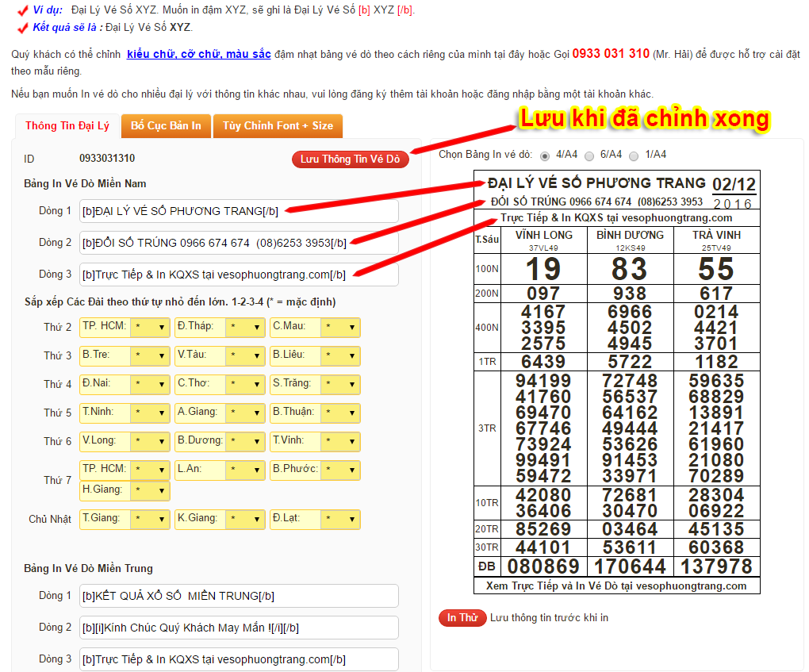Click the Miền Nam Dòng 1 text field
The image size is (809, 672).
[x=240, y=211]
